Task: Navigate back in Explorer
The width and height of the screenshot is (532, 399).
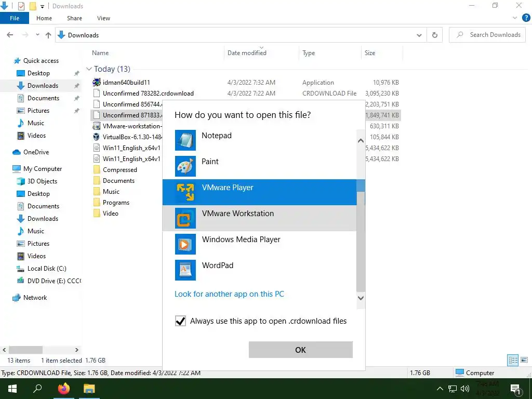Action: (x=10, y=35)
